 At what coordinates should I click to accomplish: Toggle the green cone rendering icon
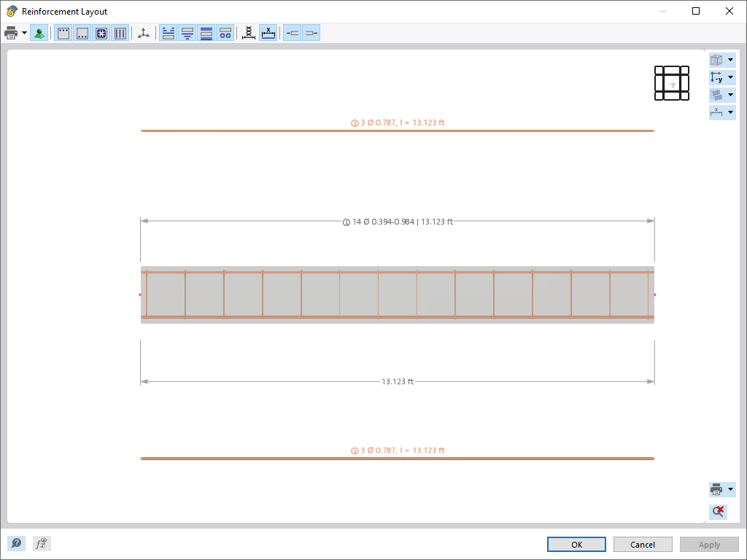39,33
